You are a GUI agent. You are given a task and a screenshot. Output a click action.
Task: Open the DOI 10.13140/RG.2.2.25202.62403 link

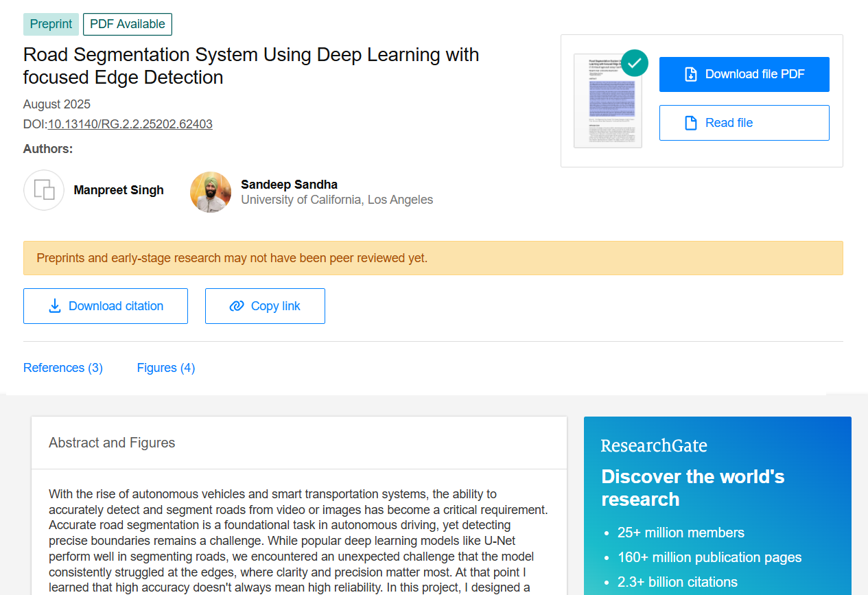pos(130,124)
